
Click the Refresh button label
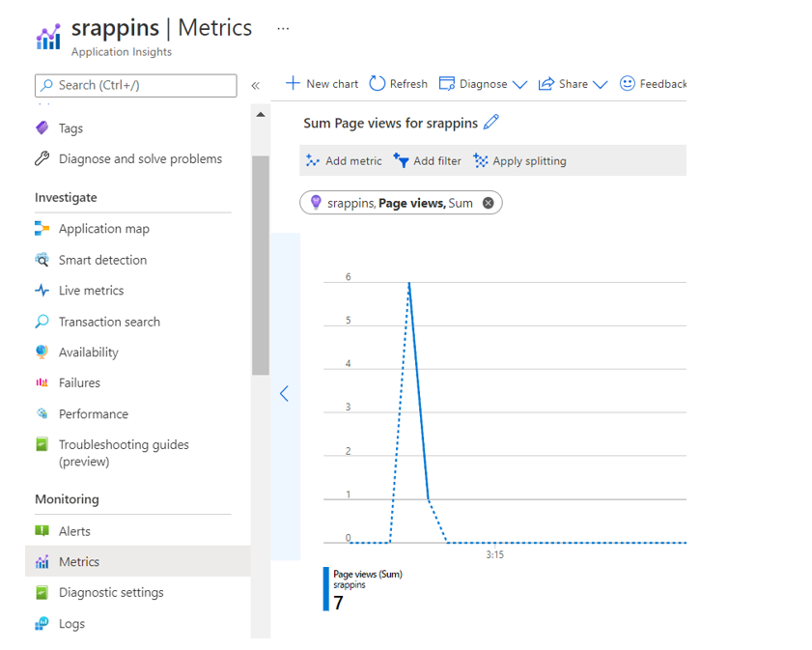(x=408, y=84)
